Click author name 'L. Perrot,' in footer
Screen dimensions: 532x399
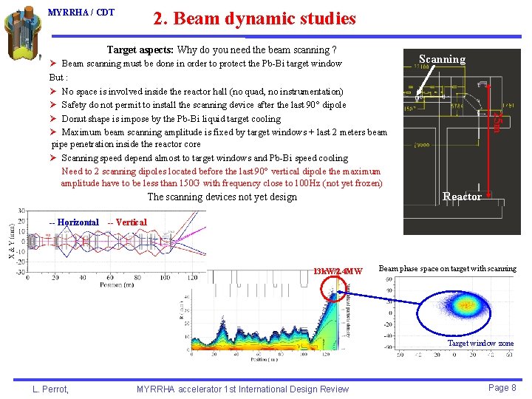(x=50, y=389)
